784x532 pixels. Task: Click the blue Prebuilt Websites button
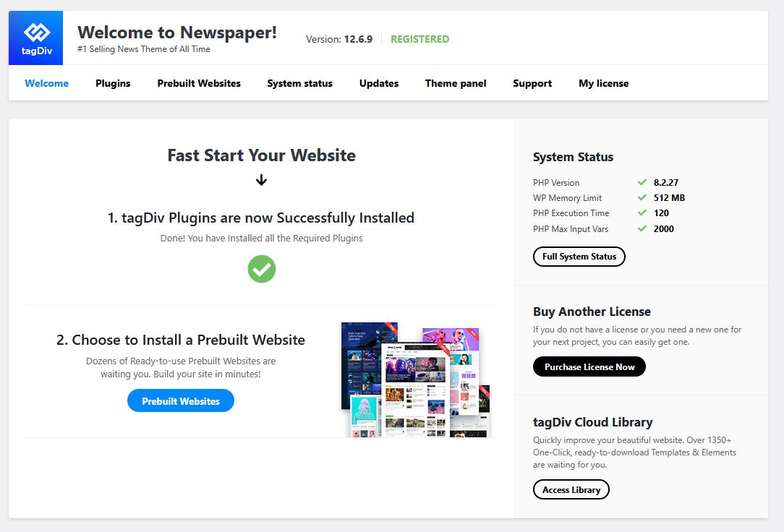point(181,400)
